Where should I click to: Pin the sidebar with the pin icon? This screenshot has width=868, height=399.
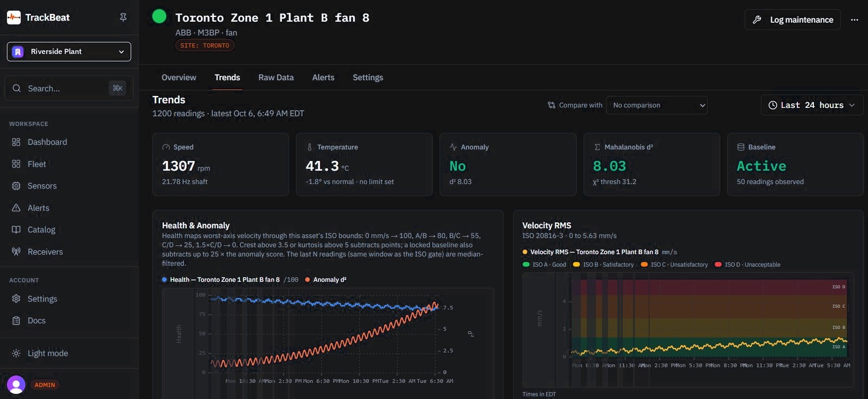[x=123, y=17]
